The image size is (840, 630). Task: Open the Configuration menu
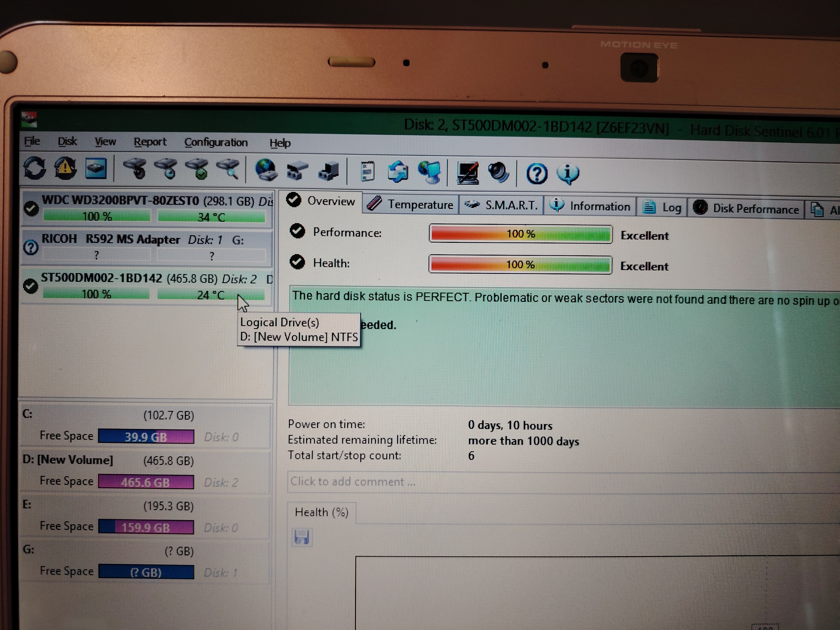[x=216, y=142]
